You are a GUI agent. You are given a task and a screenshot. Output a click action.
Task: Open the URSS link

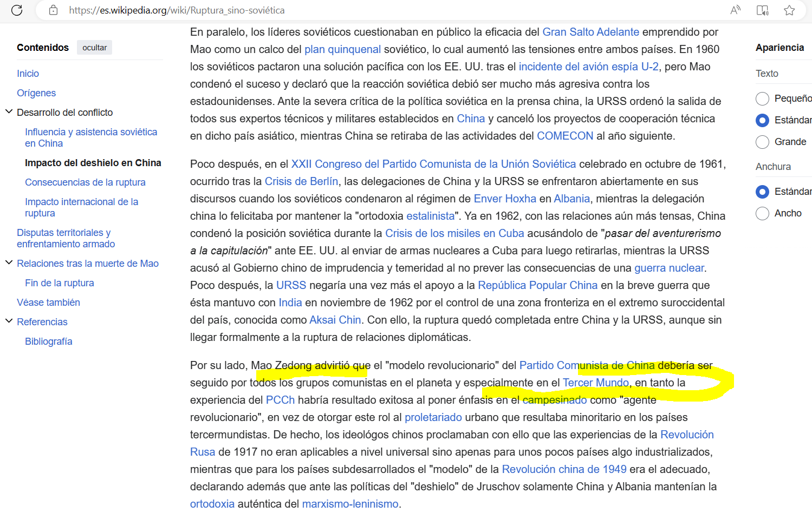coord(291,285)
